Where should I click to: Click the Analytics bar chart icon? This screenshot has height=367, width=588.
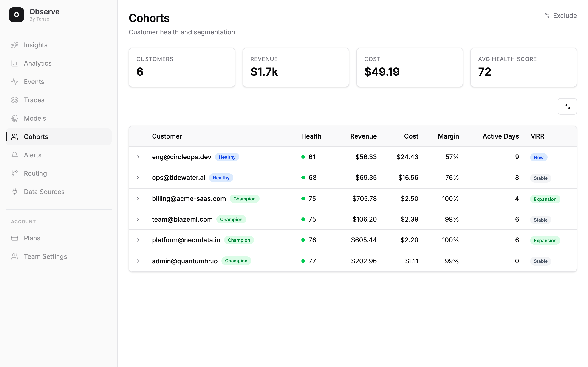tap(14, 63)
